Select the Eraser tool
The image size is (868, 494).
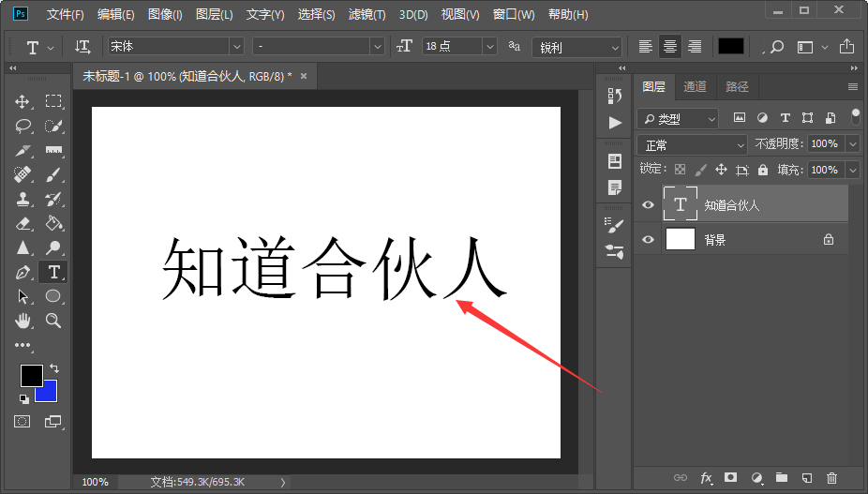(22, 223)
